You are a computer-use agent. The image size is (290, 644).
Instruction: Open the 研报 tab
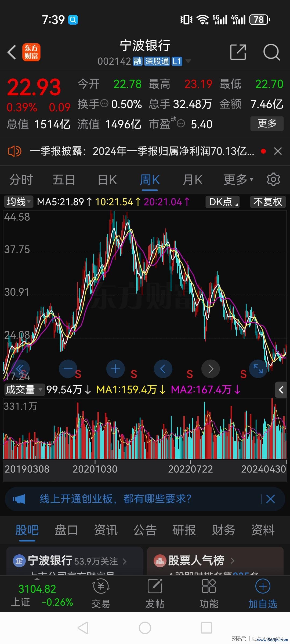coord(184,530)
